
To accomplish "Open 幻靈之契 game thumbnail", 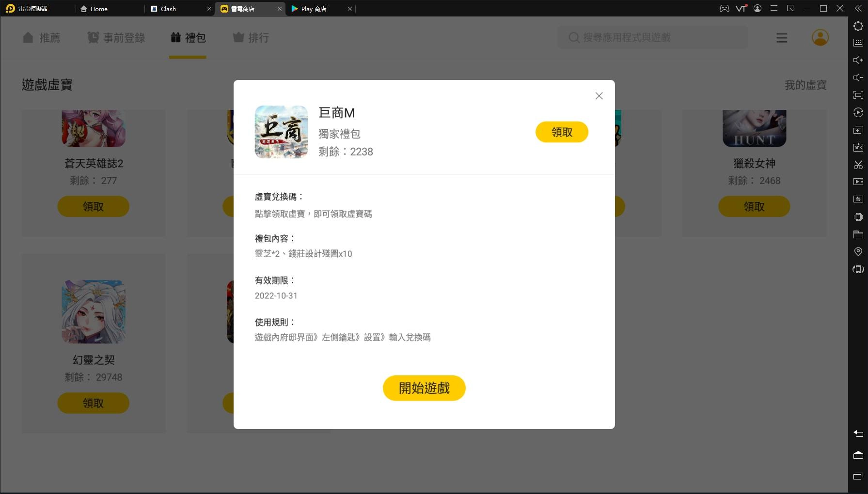I will pos(94,311).
